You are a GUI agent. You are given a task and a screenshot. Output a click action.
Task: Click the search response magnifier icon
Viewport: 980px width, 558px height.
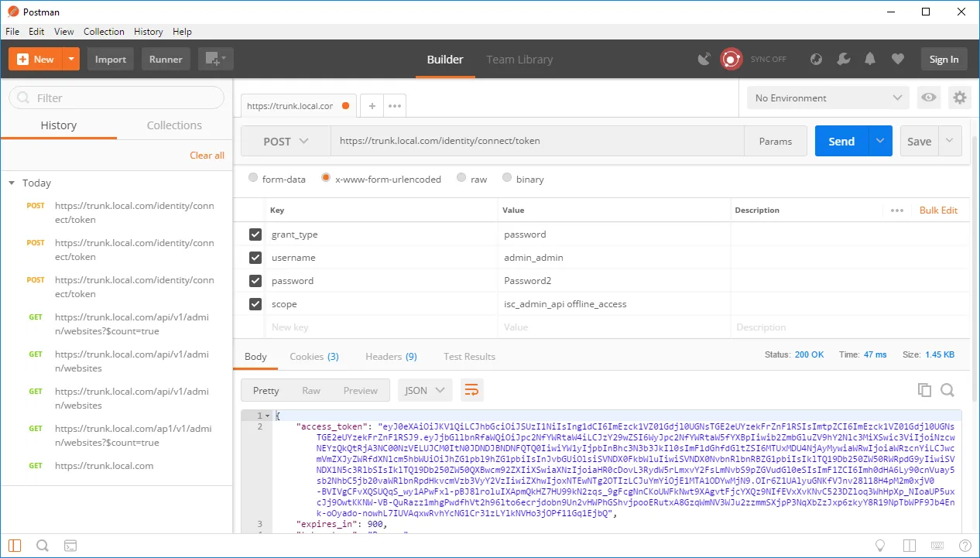(947, 391)
